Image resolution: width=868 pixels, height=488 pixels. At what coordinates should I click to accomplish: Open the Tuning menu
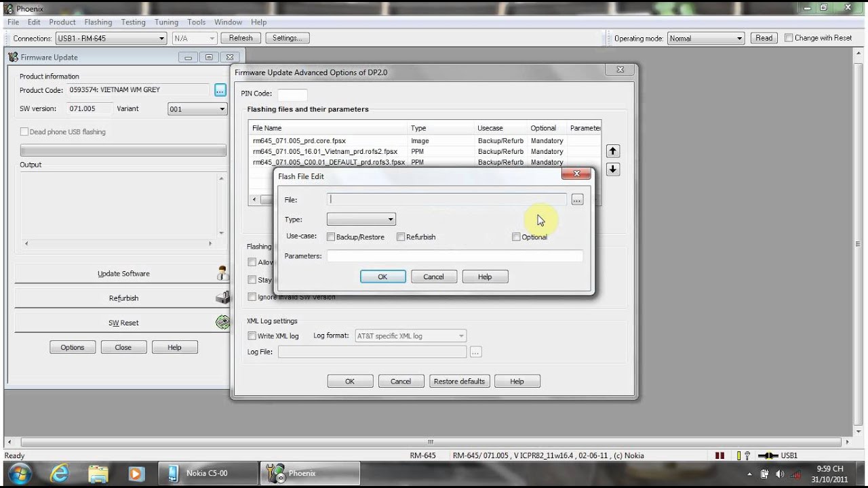pos(166,22)
